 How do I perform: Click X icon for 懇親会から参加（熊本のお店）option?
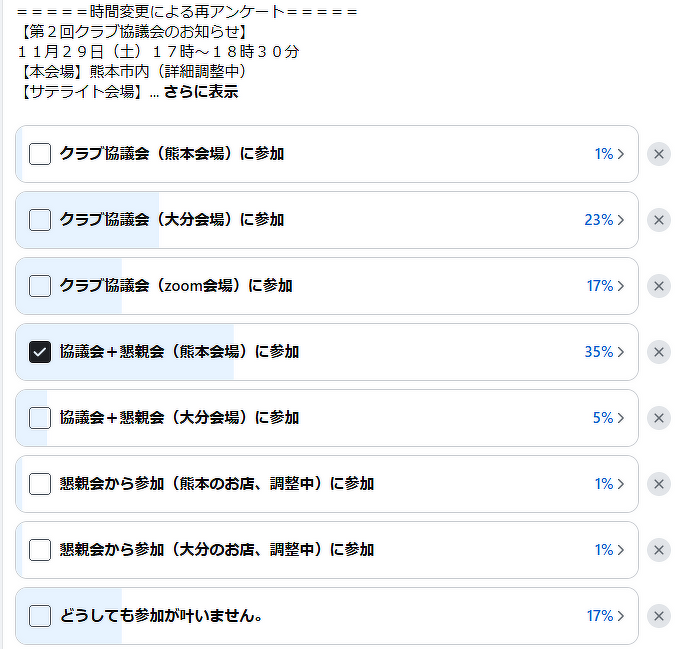(658, 484)
